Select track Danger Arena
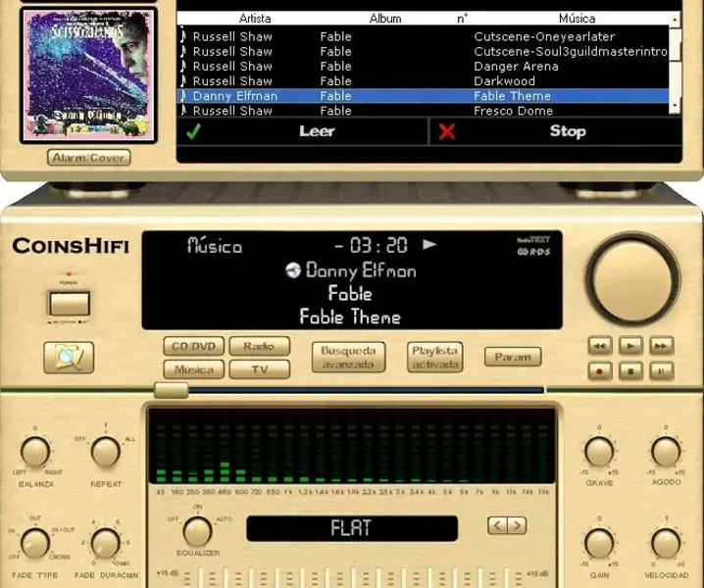The image size is (704, 588). pyautogui.click(x=423, y=67)
